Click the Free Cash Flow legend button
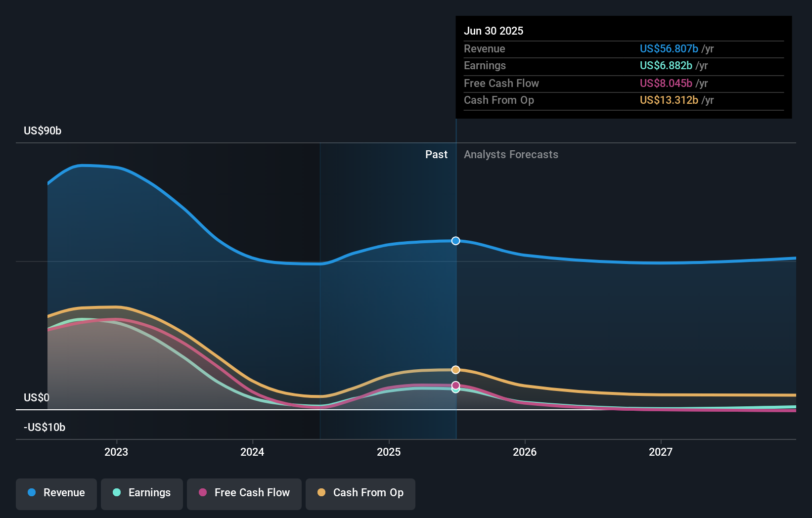 point(244,493)
